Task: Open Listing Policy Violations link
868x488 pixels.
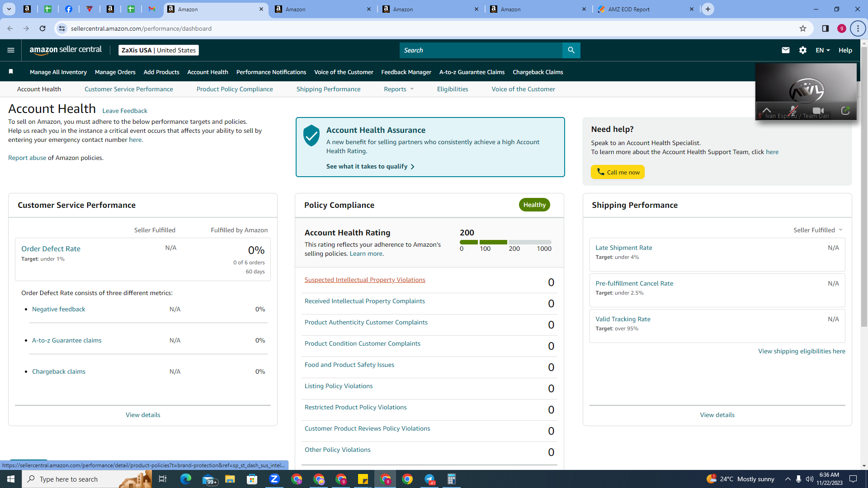Action: tap(339, 386)
